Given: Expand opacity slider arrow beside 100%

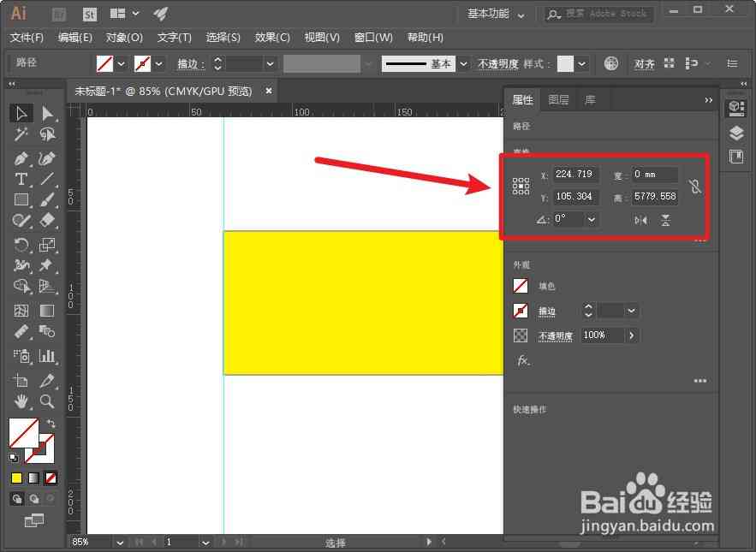Looking at the screenshot, I should click(x=632, y=335).
